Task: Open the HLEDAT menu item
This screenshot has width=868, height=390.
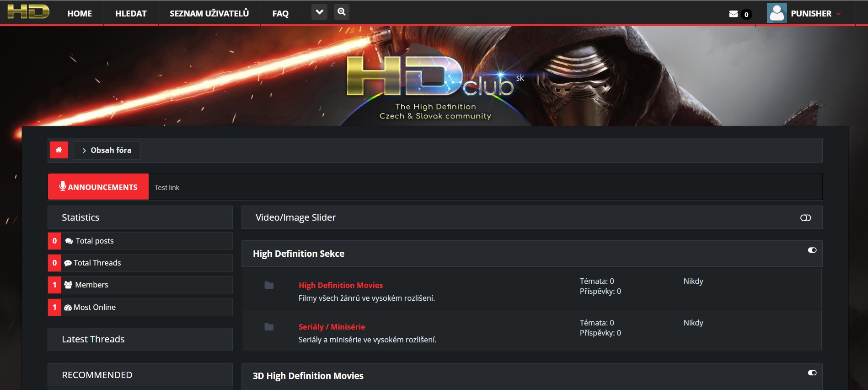Action: 131,14
